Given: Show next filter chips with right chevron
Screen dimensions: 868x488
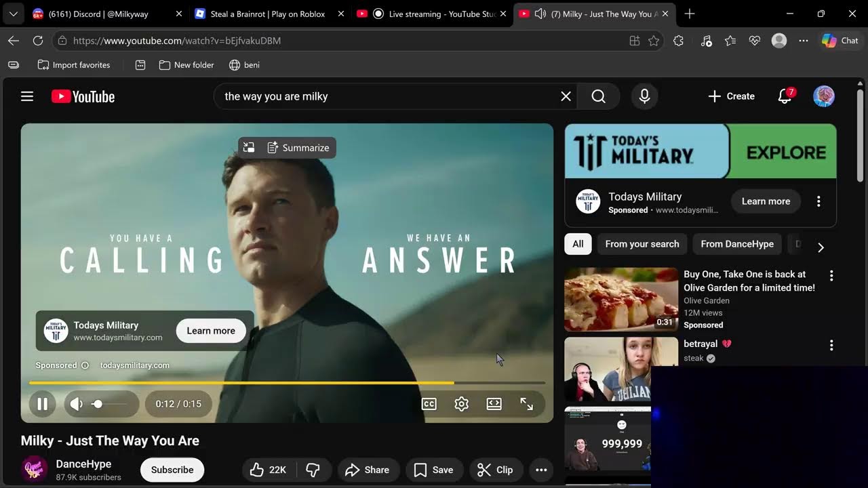Looking at the screenshot, I should pyautogui.click(x=821, y=247).
